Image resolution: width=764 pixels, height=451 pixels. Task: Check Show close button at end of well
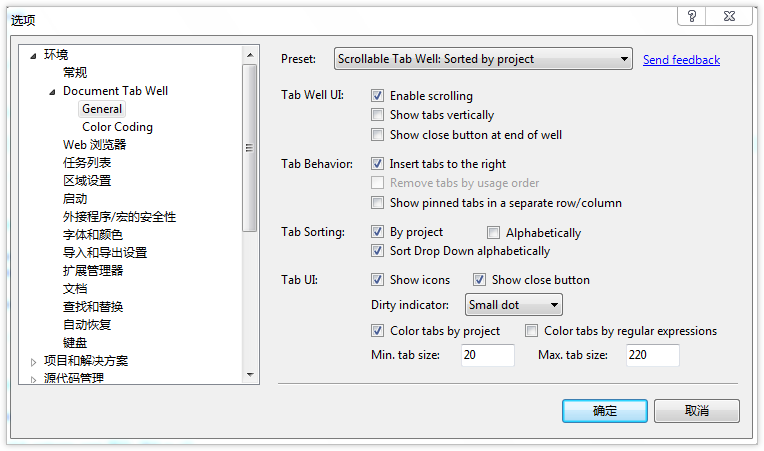point(378,134)
